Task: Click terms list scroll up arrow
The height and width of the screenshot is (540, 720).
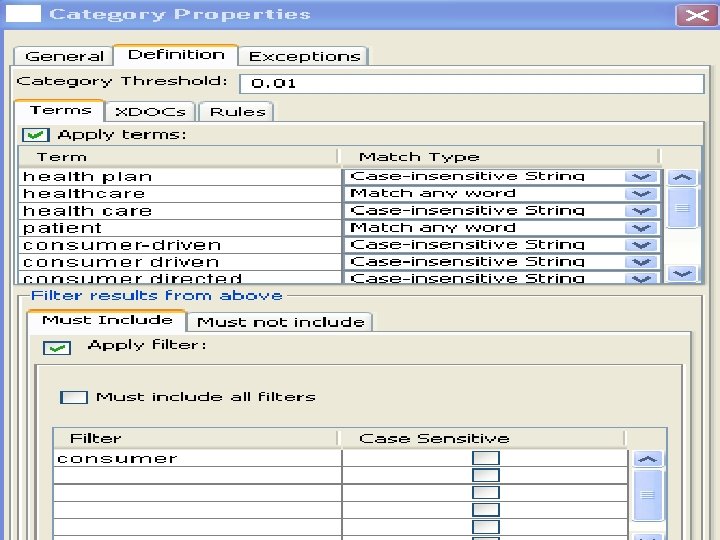Action: click(x=682, y=177)
